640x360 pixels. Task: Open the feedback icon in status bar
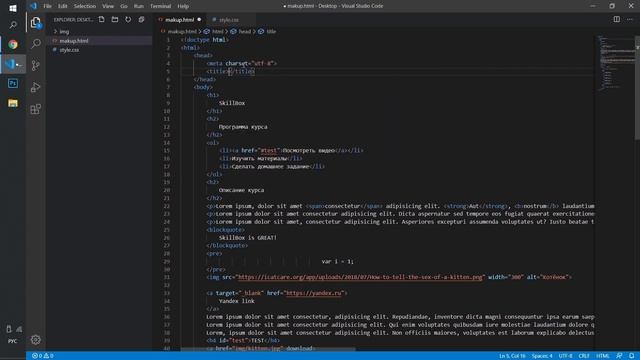(x=619, y=356)
